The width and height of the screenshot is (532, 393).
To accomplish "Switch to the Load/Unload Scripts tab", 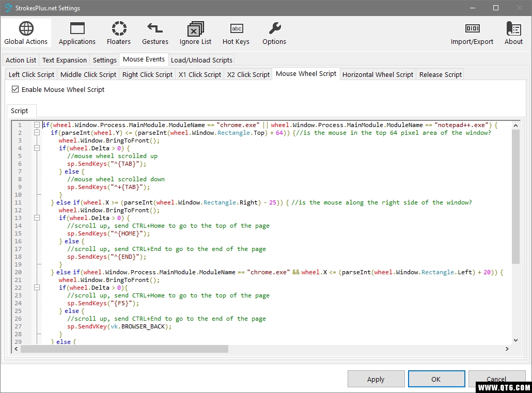I will [201, 60].
